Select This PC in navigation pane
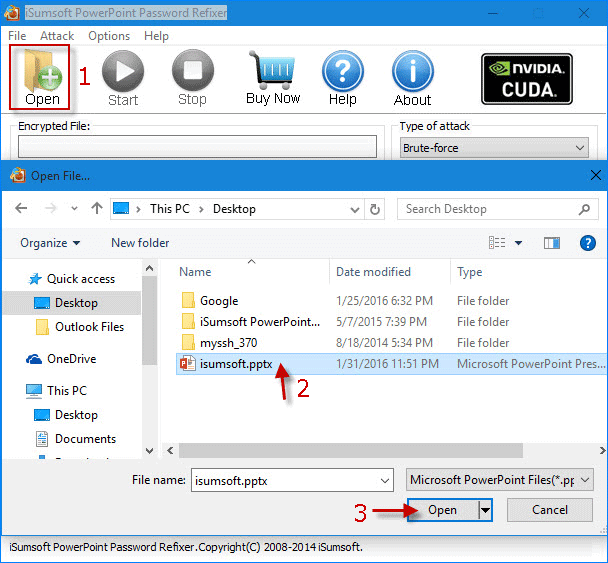Screen dimensions: 608x563 (x=56, y=390)
